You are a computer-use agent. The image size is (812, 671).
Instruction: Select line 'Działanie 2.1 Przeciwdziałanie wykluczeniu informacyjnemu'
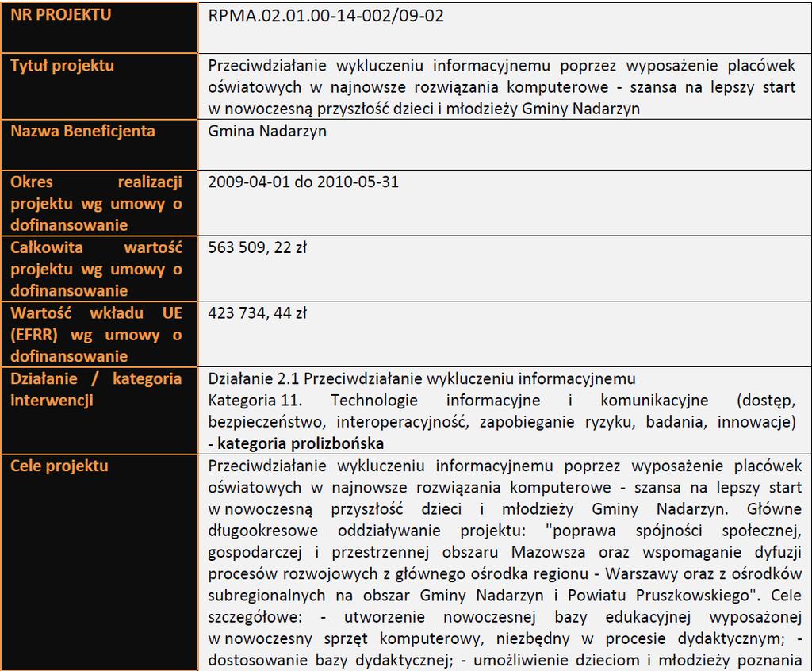pyautogui.click(x=422, y=379)
